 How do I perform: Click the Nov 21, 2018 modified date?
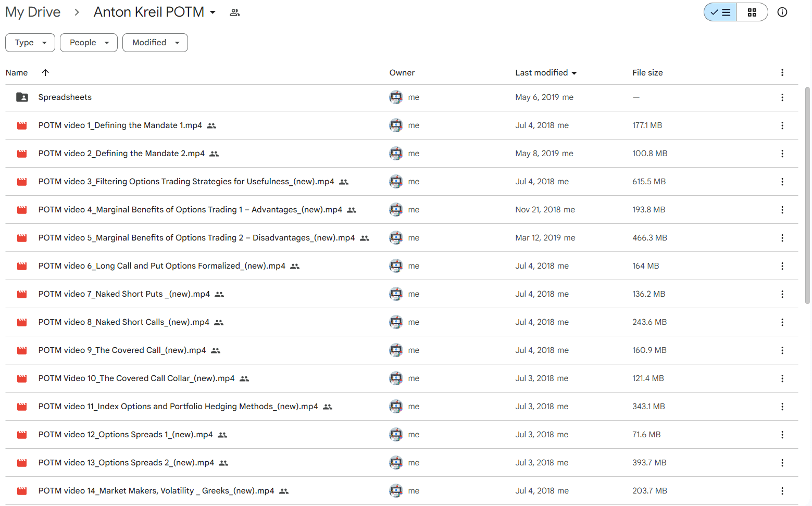click(x=538, y=210)
